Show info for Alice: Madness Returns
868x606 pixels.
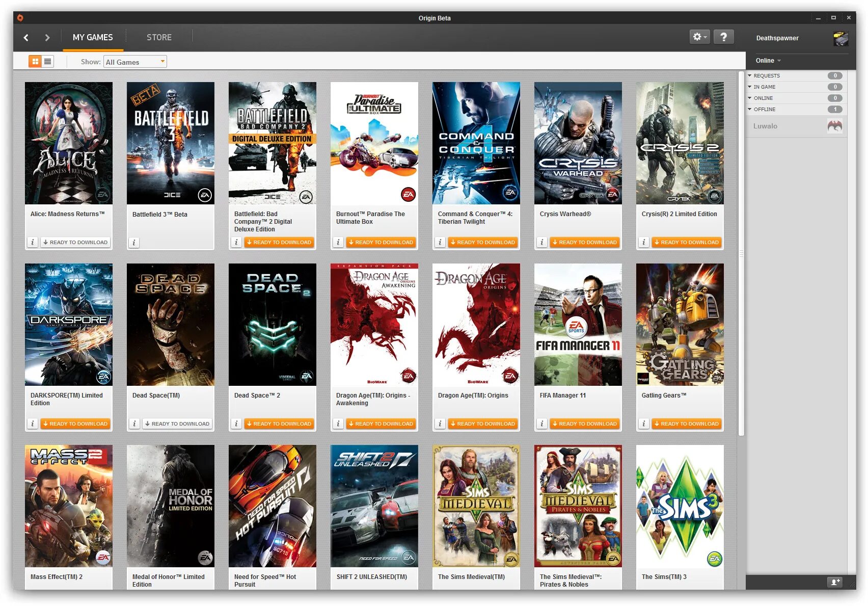[33, 243]
